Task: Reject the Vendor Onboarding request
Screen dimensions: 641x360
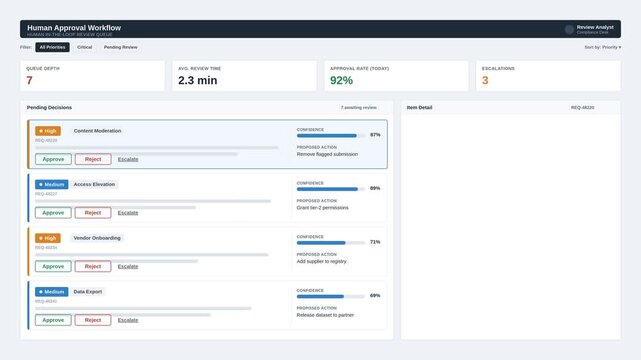Action: (93, 266)
